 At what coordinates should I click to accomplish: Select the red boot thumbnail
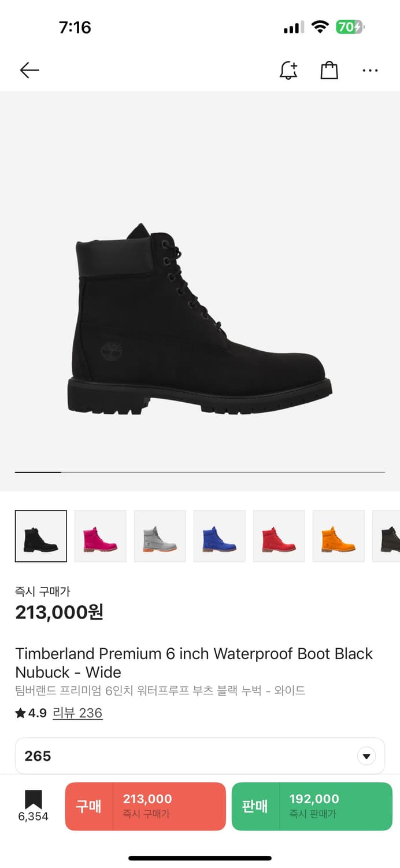click(279, 536)
